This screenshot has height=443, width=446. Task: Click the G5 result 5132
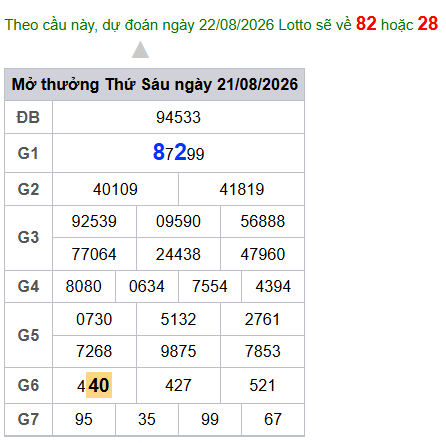point(178,319)
